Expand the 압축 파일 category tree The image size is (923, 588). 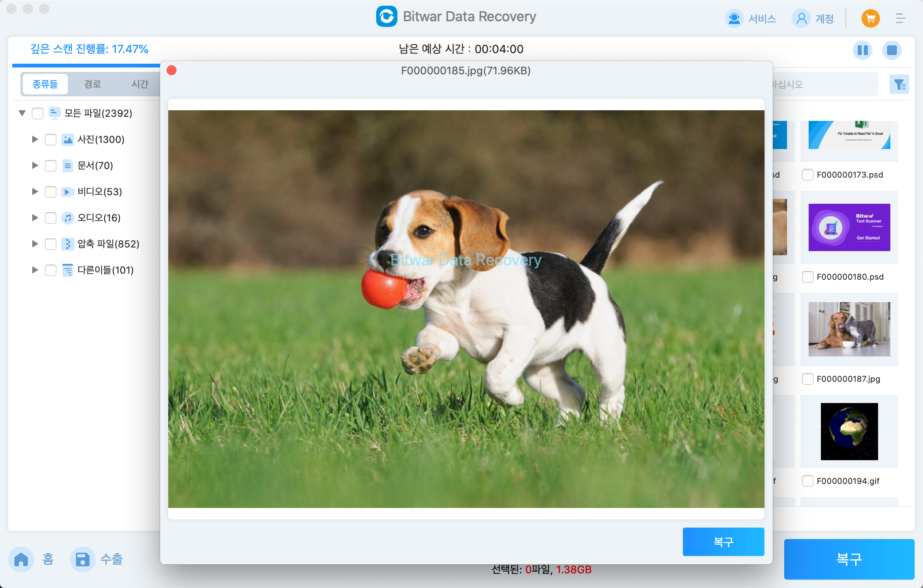point(34,243)
